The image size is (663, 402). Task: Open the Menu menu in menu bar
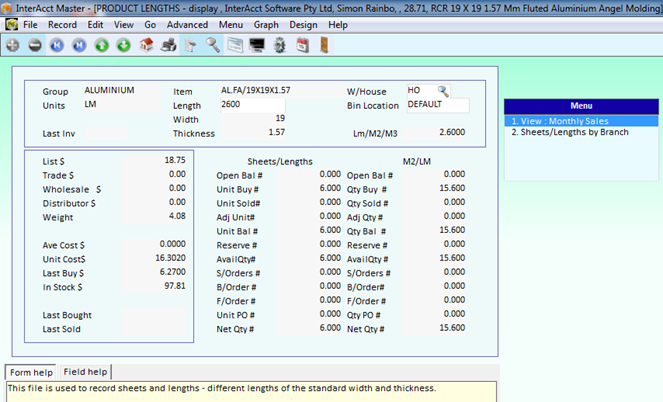coord(231,25)
